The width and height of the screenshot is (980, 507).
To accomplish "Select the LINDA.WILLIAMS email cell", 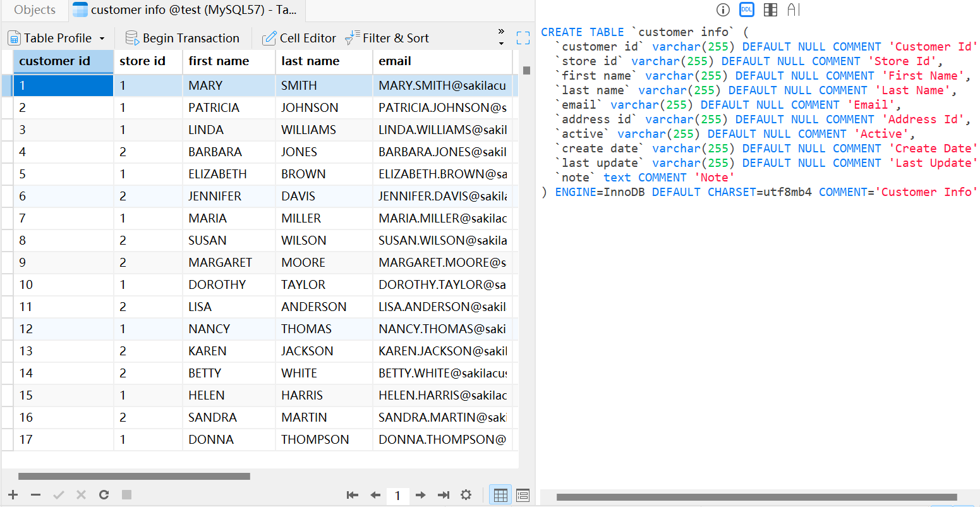I will pos(442,130).
